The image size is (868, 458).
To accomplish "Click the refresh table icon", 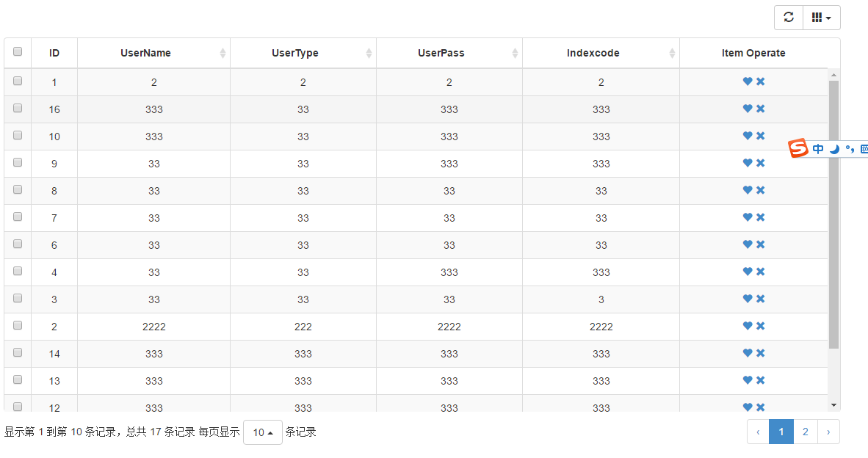I will pos(789,18).
